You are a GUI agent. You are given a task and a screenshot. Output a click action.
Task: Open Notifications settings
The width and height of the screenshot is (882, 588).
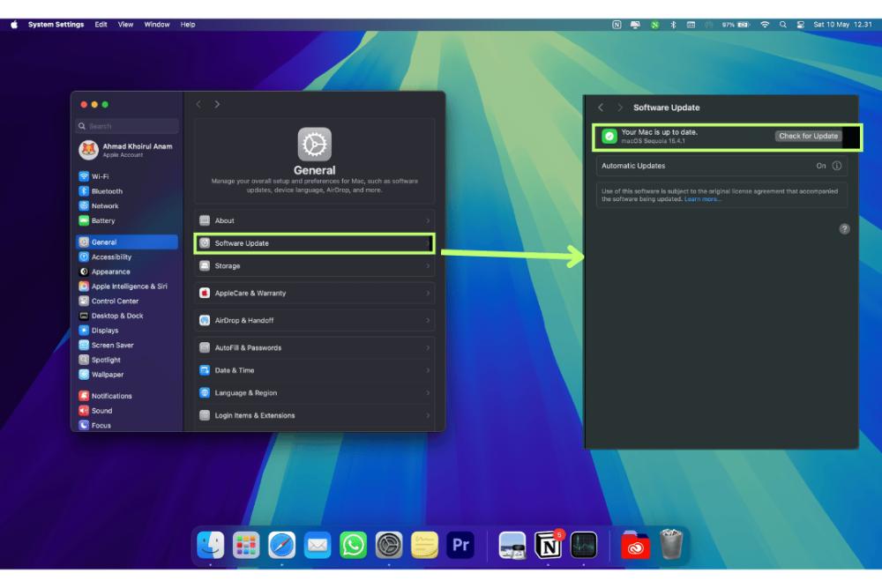tap(126, 396)
